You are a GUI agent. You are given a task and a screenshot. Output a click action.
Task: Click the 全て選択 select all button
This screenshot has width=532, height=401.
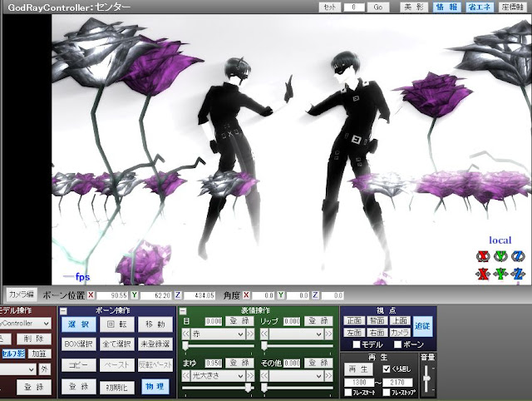pyautogui.click(x=116, y=344)
